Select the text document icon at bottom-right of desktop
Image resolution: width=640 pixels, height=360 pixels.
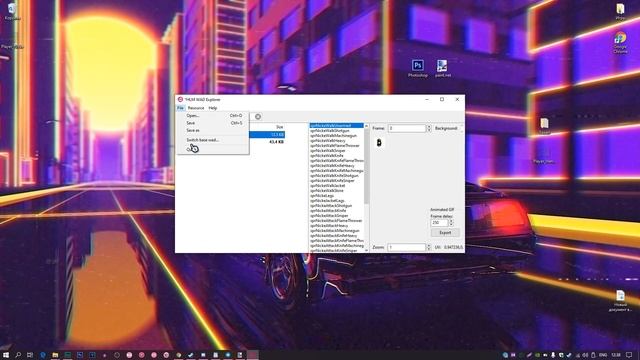point(620,300)
